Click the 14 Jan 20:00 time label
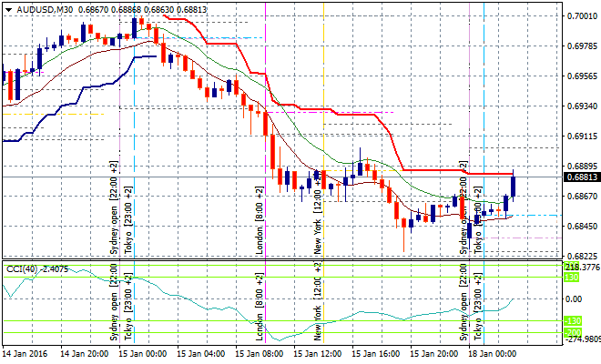The image size is (601, 364). [84, 353]
